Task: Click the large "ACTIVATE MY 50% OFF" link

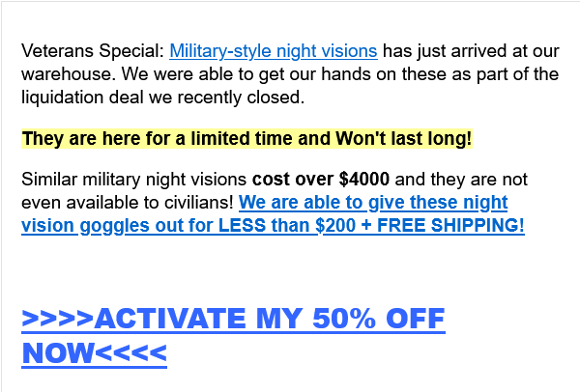Action: tap(232, 319)
